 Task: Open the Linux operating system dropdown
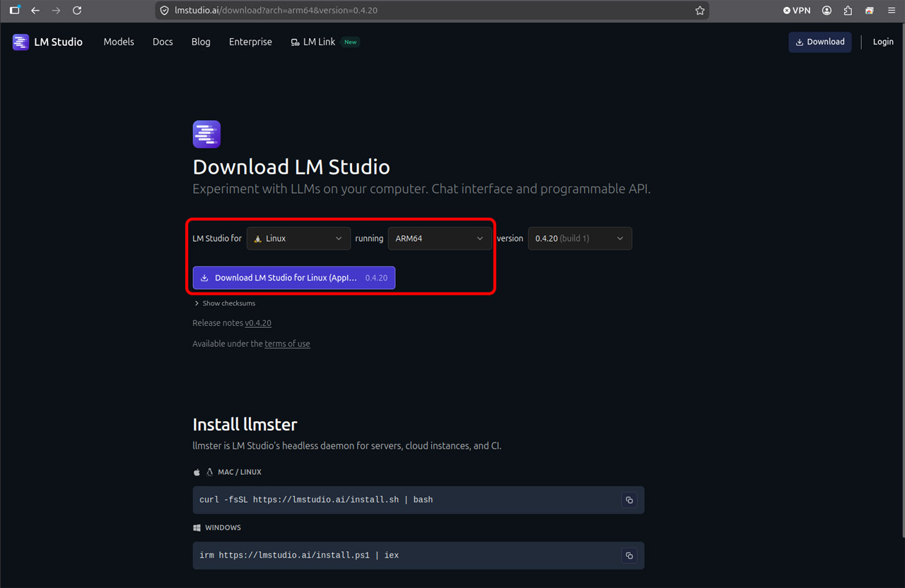point(298,238)
